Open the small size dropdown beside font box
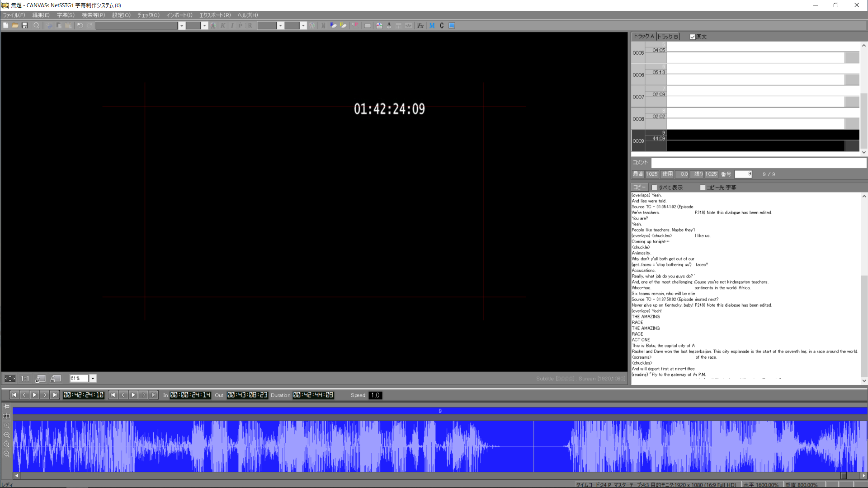The width and height of the screenshot is (868, 488). (204, 26)
